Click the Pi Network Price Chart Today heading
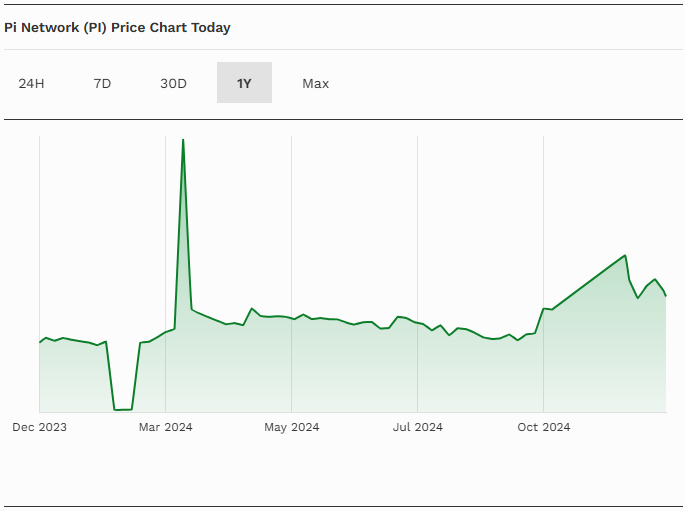 click(117, 28)
